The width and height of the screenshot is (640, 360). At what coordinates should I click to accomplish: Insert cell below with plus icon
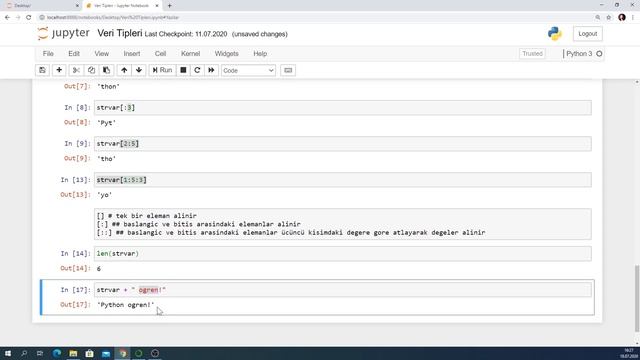(x=59, y=70)
